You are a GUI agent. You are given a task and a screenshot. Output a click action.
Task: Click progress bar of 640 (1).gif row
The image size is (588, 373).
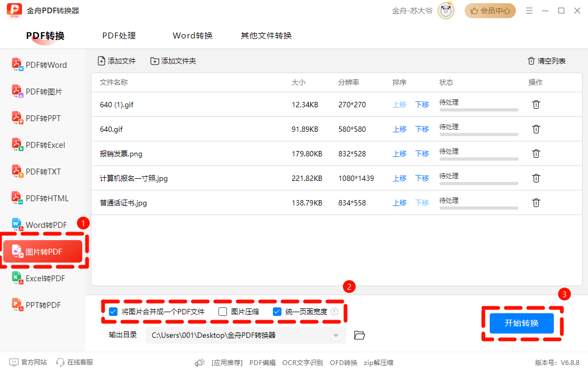click(x=479, y=110)
